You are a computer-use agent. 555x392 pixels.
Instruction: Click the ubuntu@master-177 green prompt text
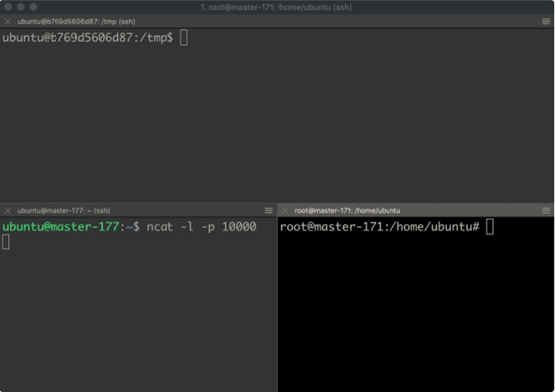click(x=60, y=227)
